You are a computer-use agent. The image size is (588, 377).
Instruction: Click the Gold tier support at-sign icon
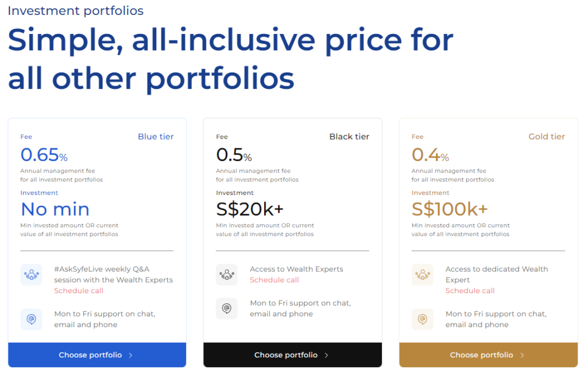(423, 319)
